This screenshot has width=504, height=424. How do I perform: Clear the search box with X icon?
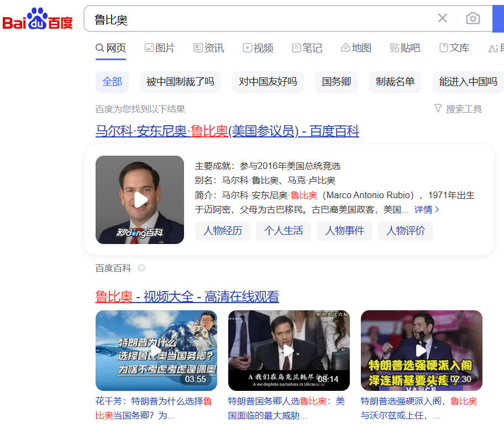[x=443, y=18]
